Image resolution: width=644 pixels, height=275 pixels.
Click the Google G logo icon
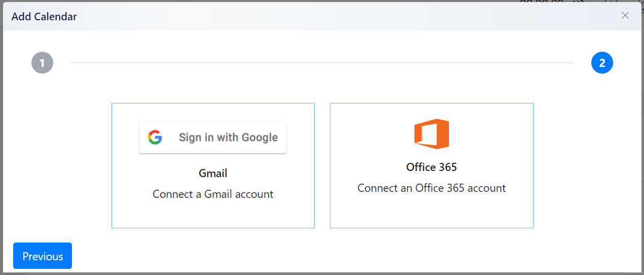(155, 137)
